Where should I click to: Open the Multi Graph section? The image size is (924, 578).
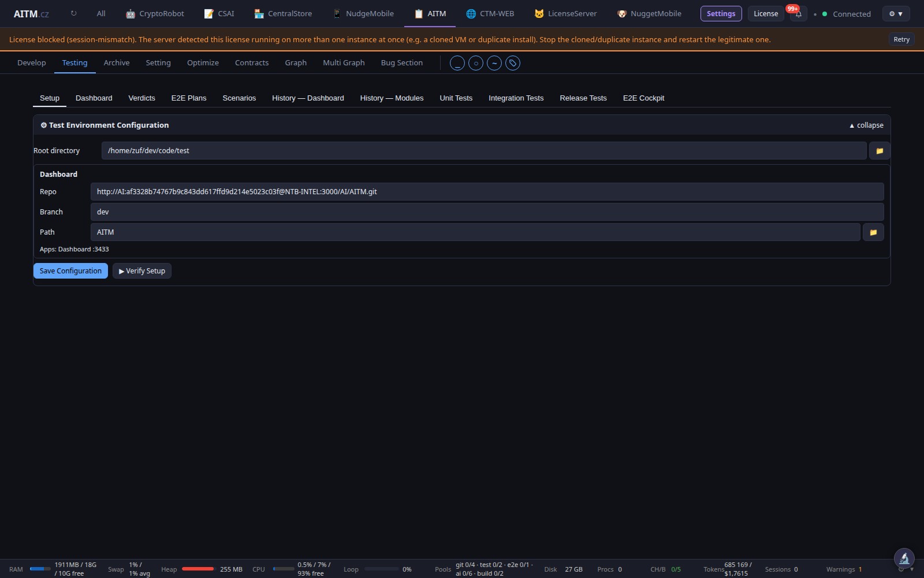click(344, 62)
